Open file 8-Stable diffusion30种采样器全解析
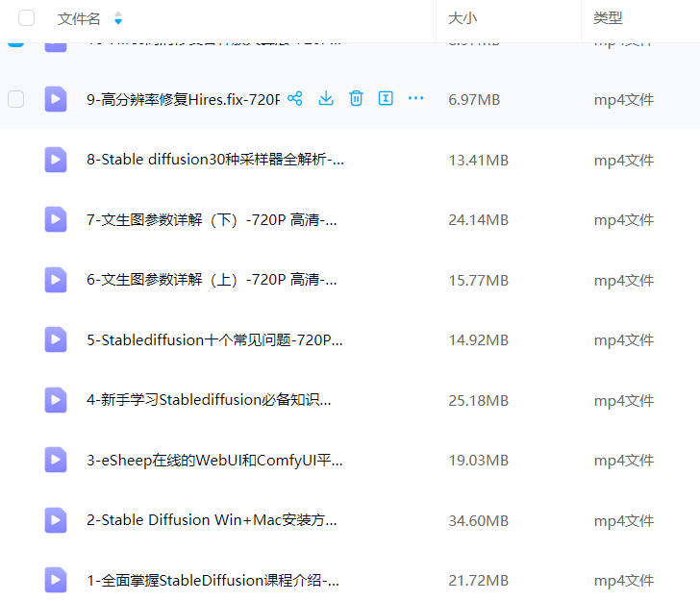The width and height of the screenshot is (700, 601). [215, 160]
